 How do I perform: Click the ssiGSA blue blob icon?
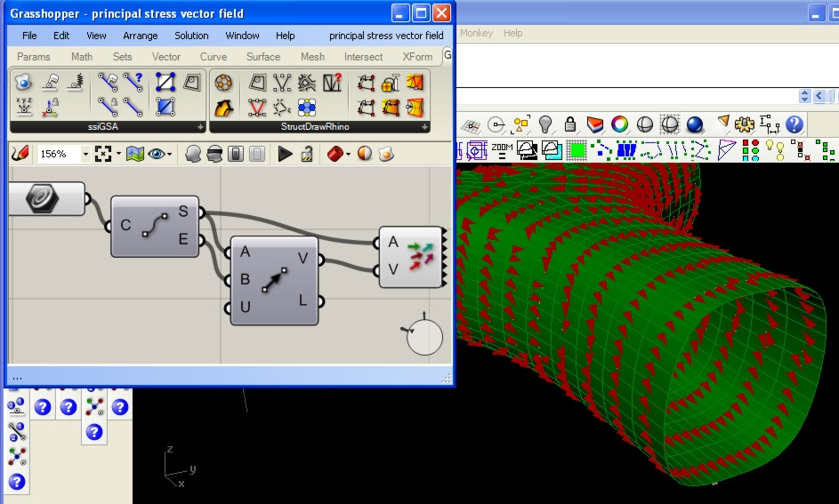23,83
